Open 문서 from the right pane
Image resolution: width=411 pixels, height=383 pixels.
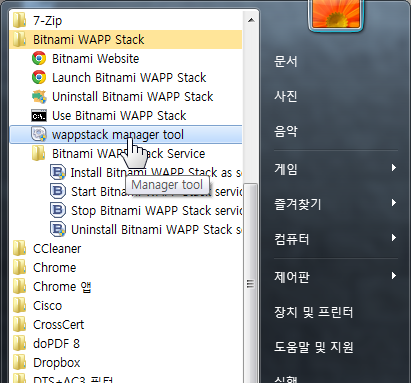pyautogui.click(x=285, y=62)
